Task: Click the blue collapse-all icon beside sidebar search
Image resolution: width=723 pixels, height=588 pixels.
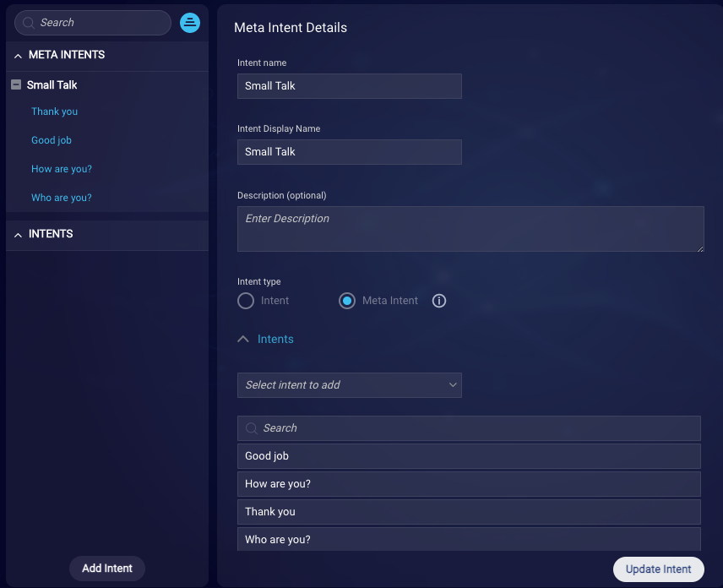Action: (x=190, y=23)
